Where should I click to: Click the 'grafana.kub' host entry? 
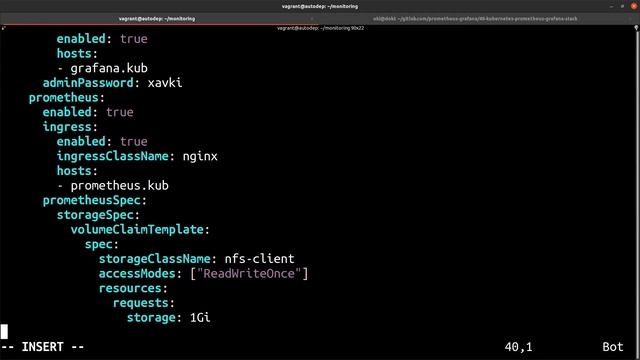click(109, 68)
